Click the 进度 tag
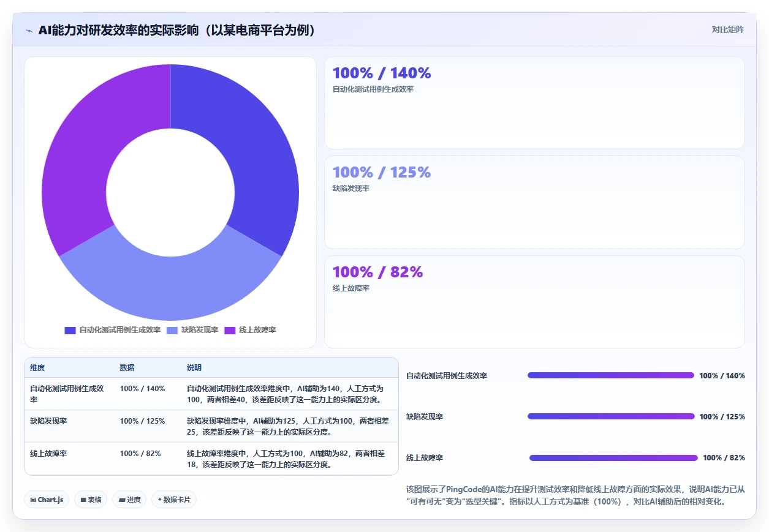The height and width of the screenshot is (532, 769). tap(129, 500)
